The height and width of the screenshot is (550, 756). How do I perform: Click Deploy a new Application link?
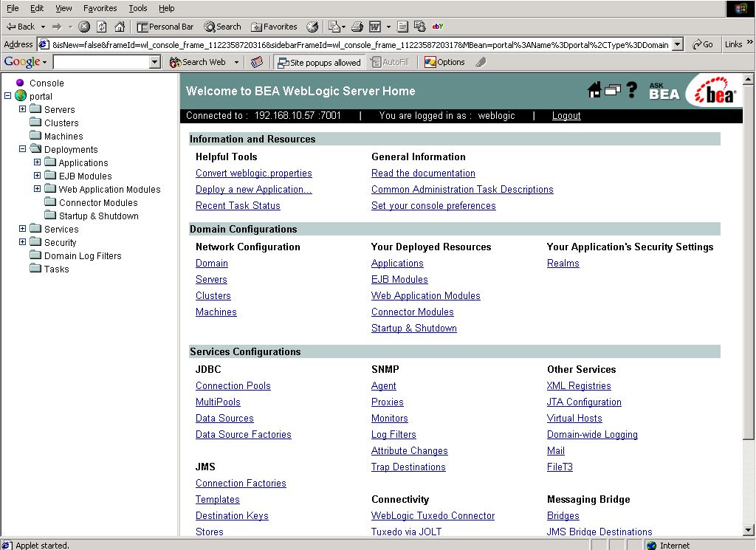[x=254, y=190]
